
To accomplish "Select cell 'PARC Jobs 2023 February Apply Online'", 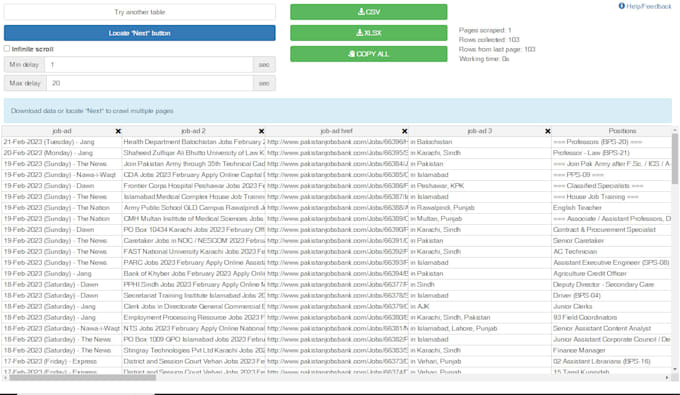I will tap(194, 263).
